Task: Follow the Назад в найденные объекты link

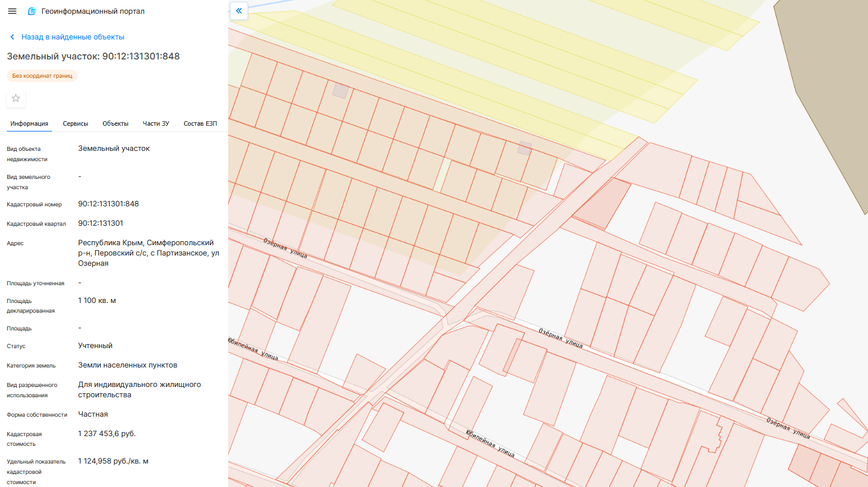Action: 73,37
